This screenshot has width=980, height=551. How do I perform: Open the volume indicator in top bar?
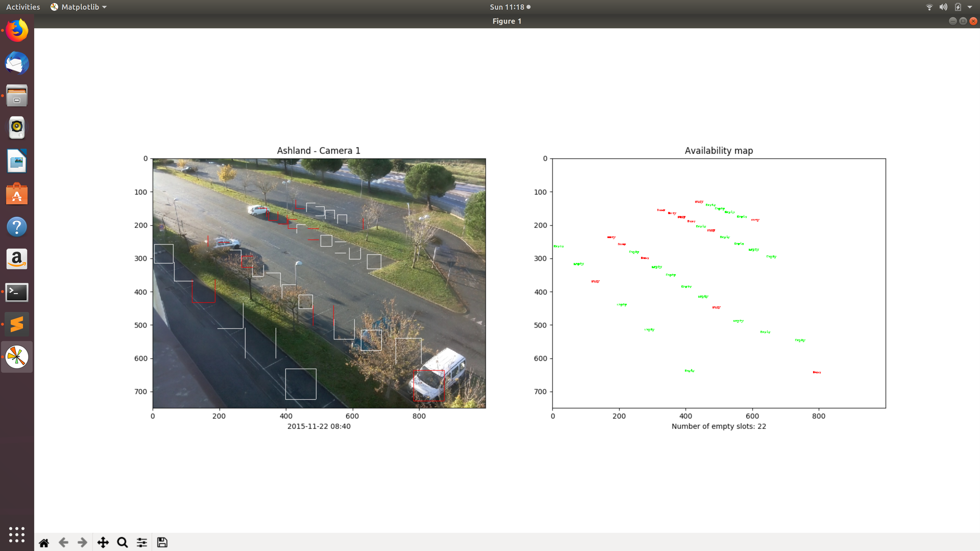pyautogui.click(x=943, y=7)
